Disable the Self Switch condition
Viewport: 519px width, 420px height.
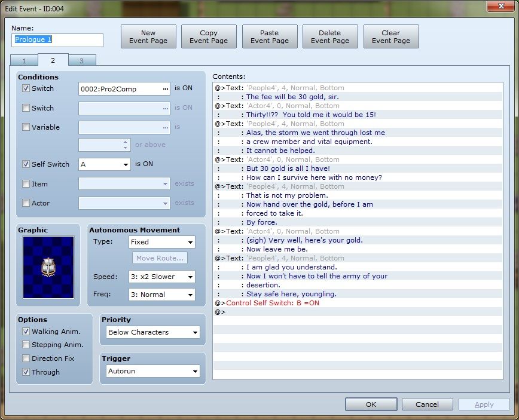26,164
